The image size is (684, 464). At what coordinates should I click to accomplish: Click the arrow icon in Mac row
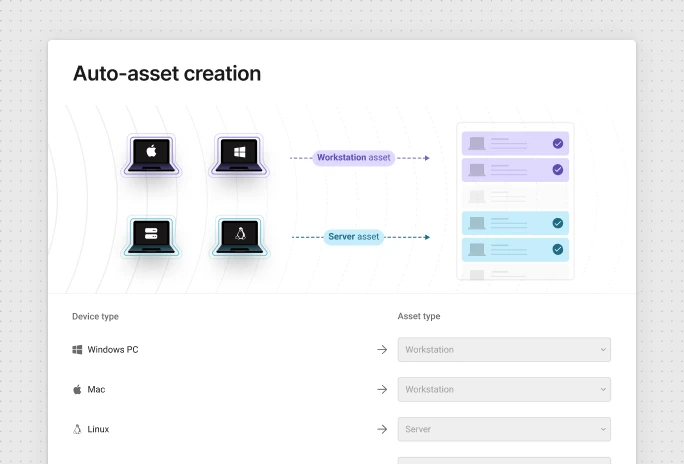coord(382,389)
